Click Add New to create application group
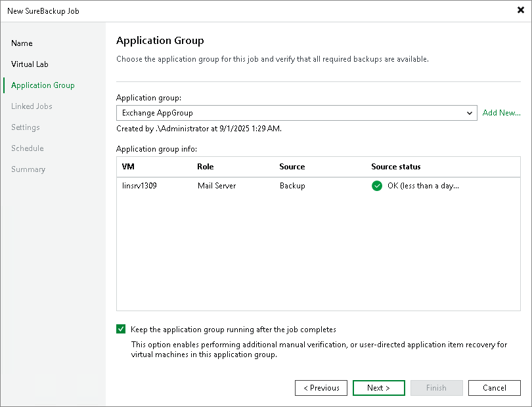 click(501, 113)
